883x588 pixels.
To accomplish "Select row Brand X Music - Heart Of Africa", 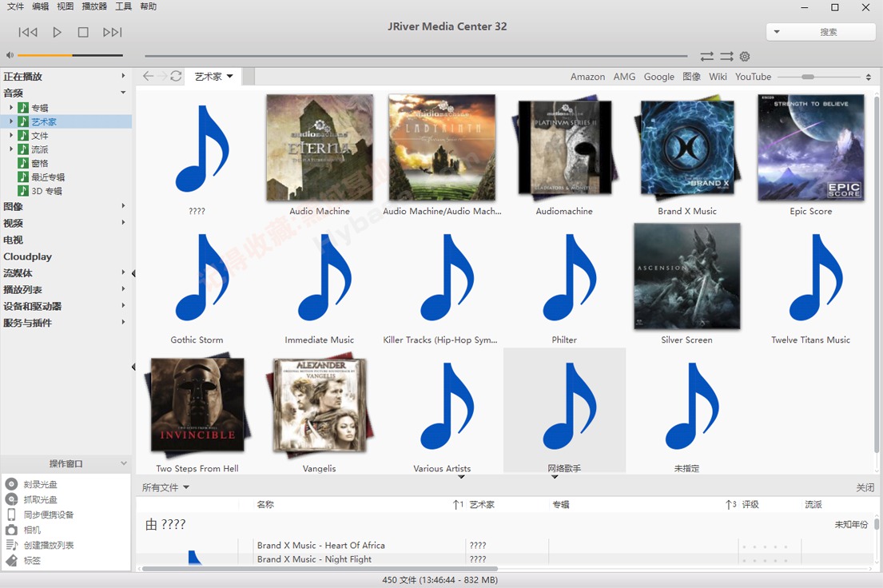I will point(321,545).
